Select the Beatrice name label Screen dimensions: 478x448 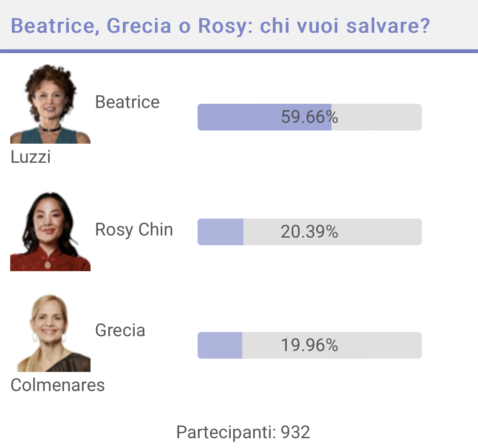point(127,102)
